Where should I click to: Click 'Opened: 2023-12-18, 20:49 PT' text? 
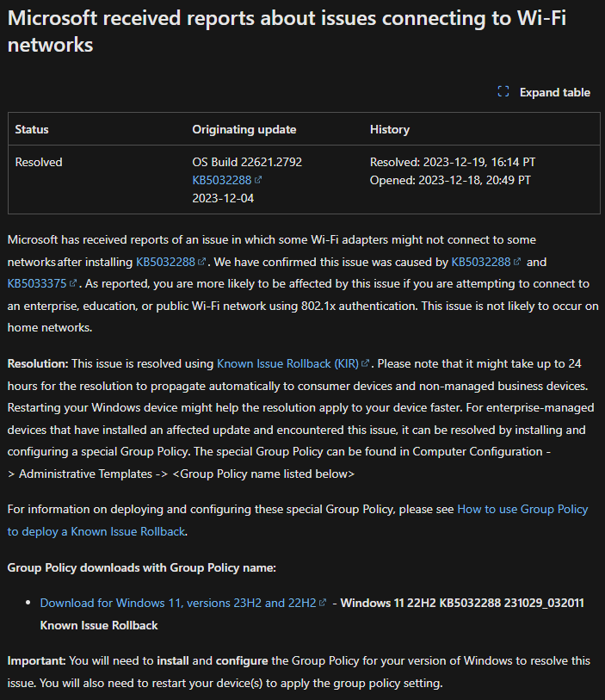tap(450, 180)
